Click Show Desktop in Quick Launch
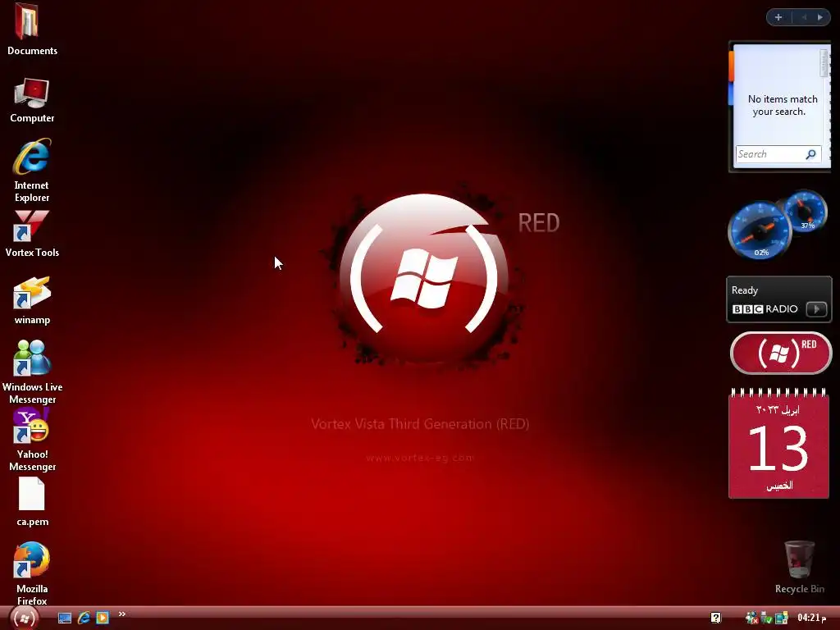Image resolution: width=840 pixels, height=630 pixels. click(x=65, y=619)
